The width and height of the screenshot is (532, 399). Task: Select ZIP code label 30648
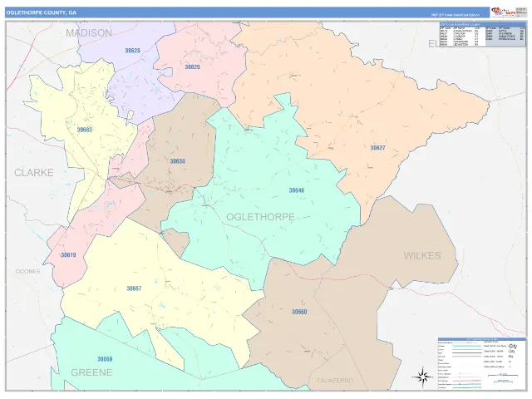tap(297, 190)
